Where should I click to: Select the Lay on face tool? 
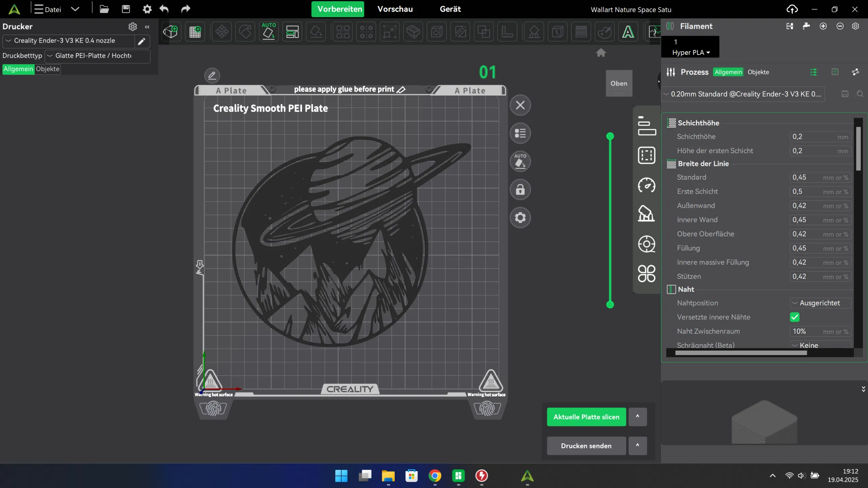point(316,32)
